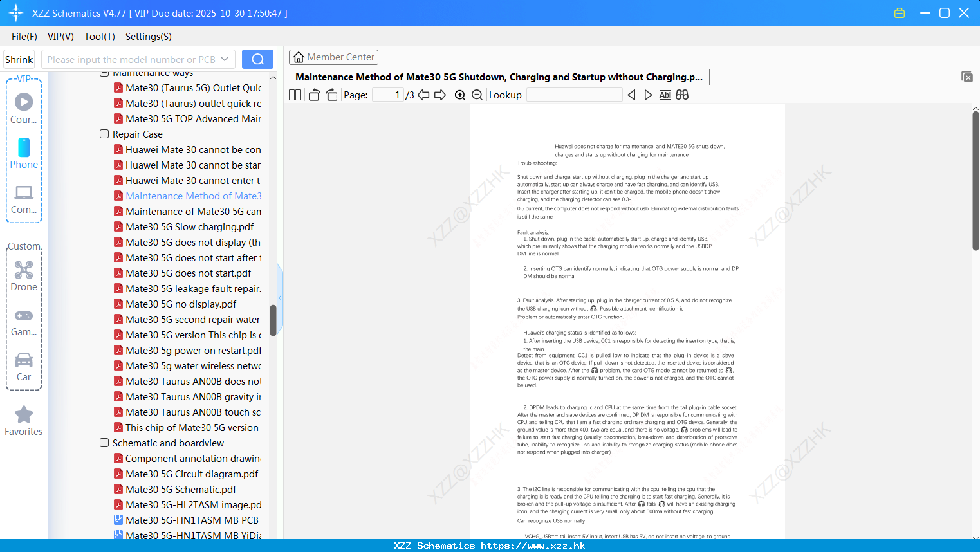
Task: Select the Phone category icon
Action: (24, 153)
